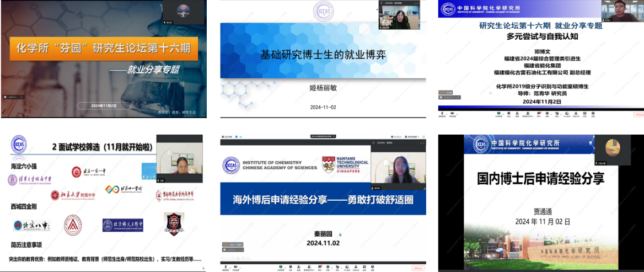
Task: Toggle microphone mute in the 邓博文 meeting window
Action: coord(443,114)
